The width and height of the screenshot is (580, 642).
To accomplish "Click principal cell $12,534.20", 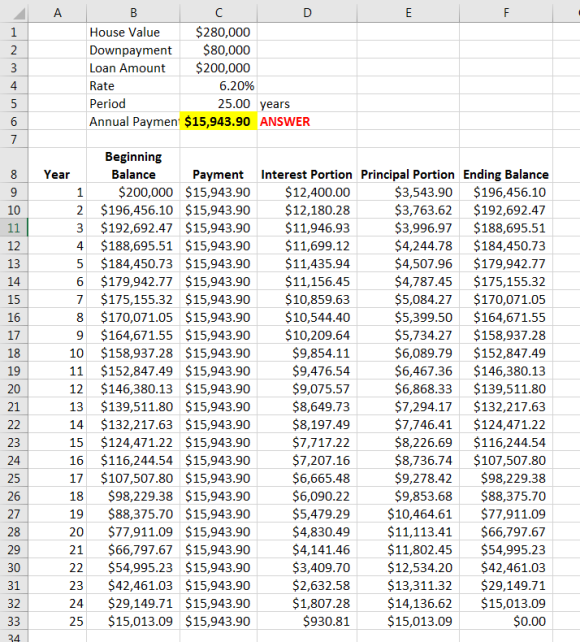I will pos(408,567).
